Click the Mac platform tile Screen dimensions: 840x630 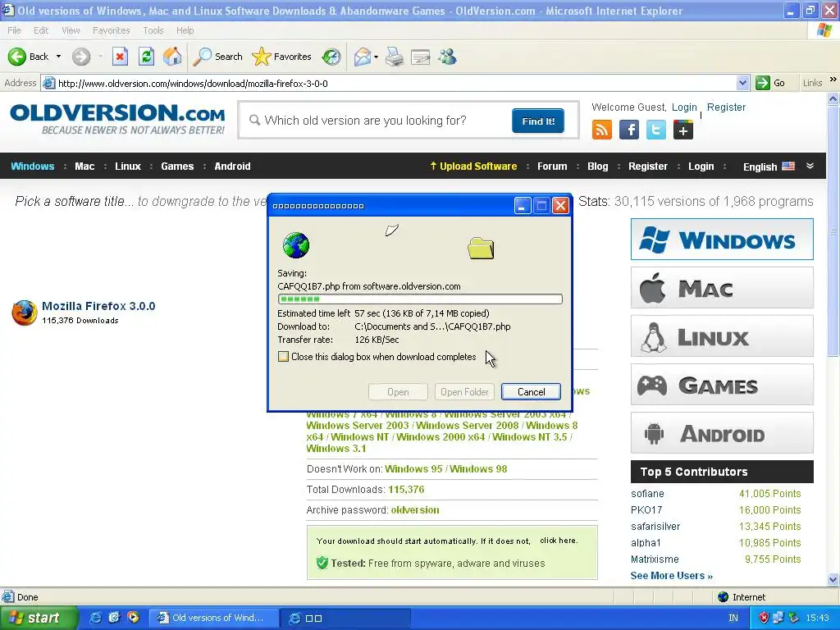(722, 288)
